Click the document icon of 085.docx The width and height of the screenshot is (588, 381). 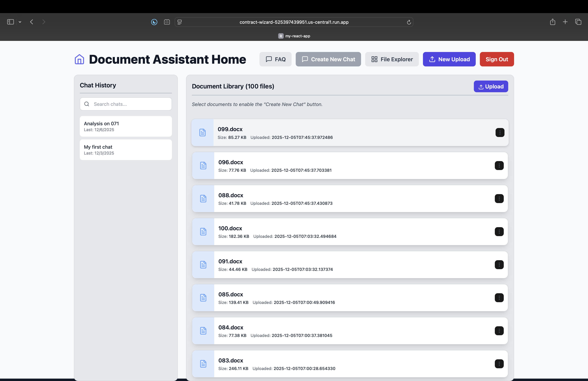point(203,298)
